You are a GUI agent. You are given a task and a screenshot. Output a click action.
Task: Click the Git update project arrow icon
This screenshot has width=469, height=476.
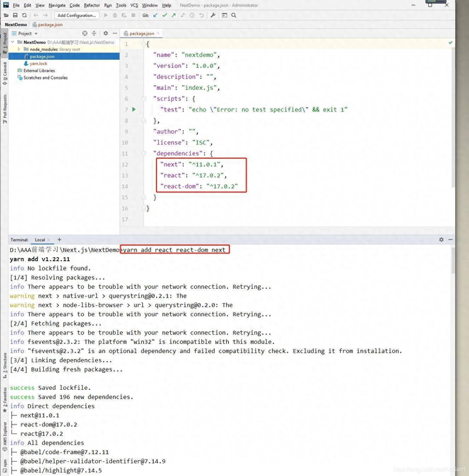click(x=155, y=15)
